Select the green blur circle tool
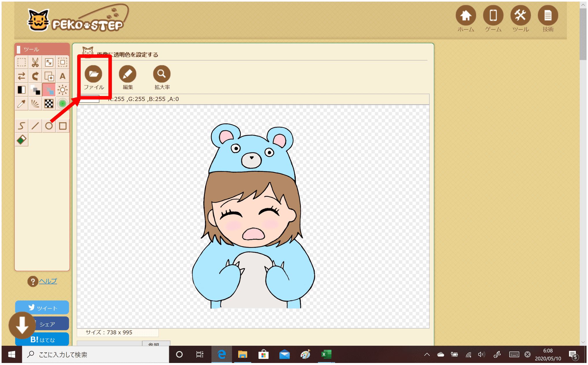 62,104
